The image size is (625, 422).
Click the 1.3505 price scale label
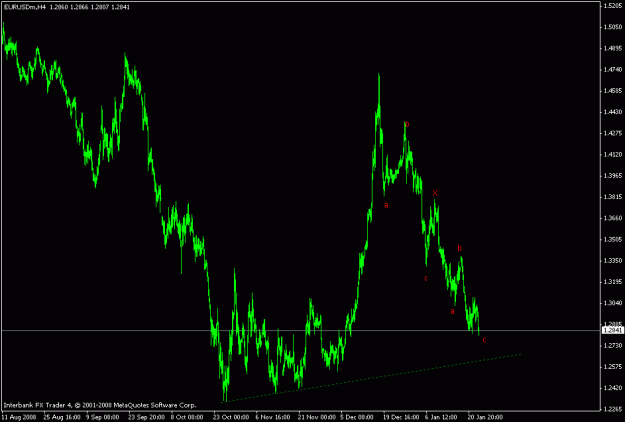point(612,239)
